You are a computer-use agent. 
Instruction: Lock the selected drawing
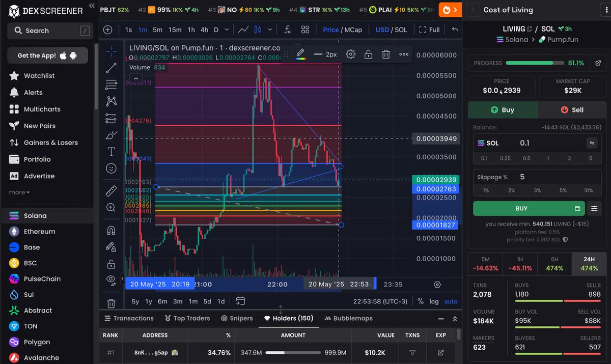368,54
